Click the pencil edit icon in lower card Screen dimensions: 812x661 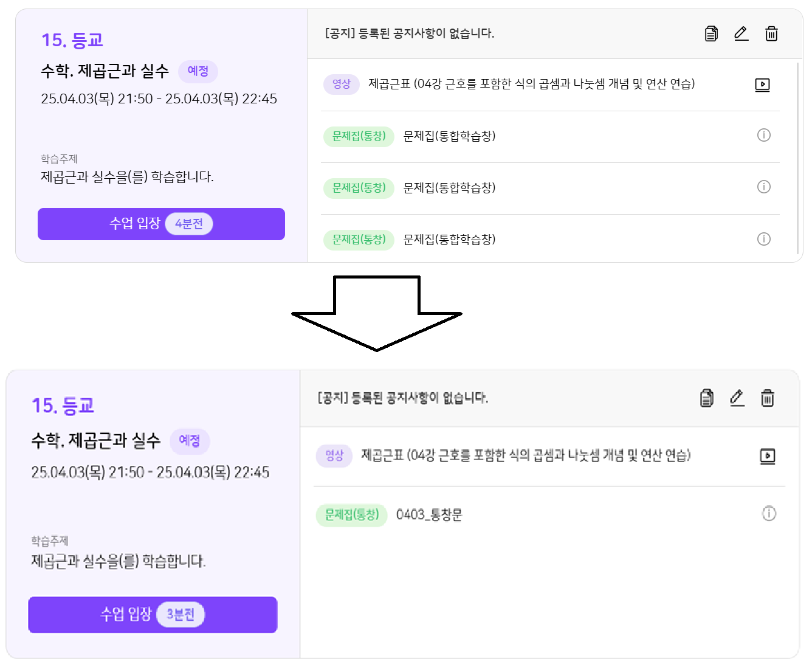coord(737,398)
